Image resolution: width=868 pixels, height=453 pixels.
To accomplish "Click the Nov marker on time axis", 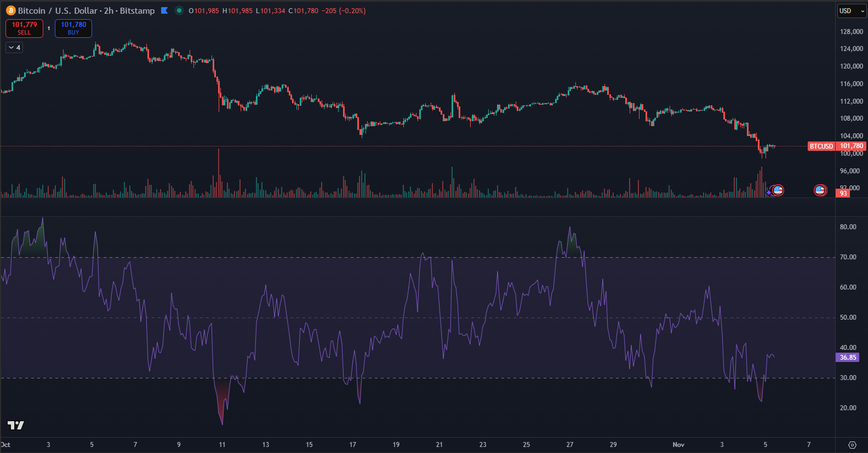I will [x=678, y=445].
